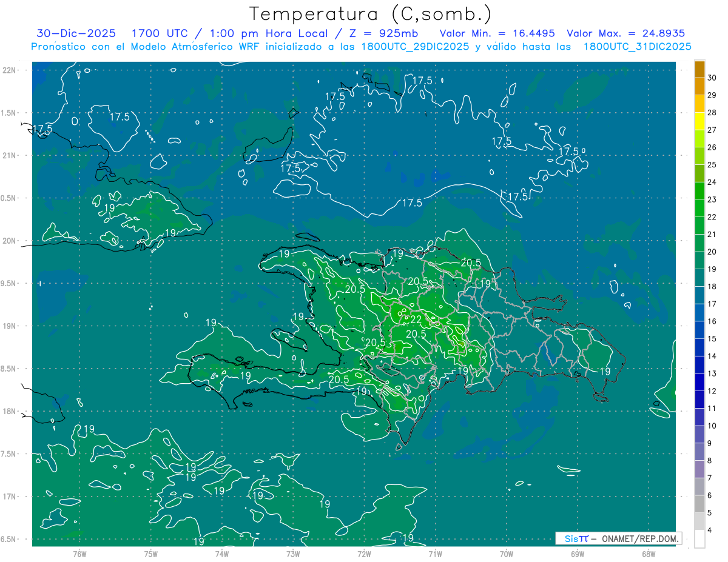Click the 17N latitude axis label

coord(9,497)
